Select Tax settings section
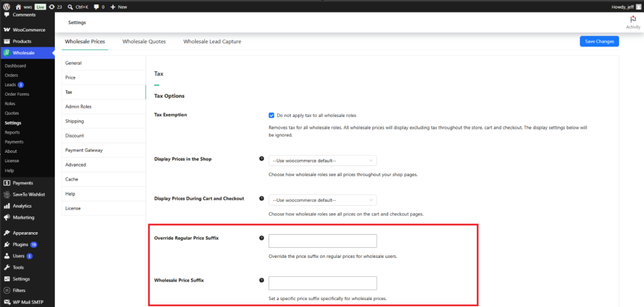Image resolution: width=644 pixels, height=307 pixels. click(104, 92)
